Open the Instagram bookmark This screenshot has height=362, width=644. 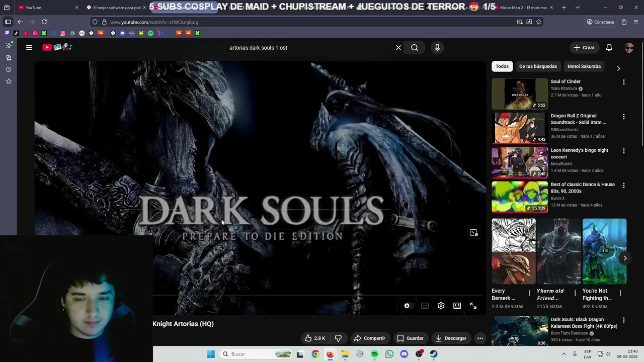click(63, 33)
